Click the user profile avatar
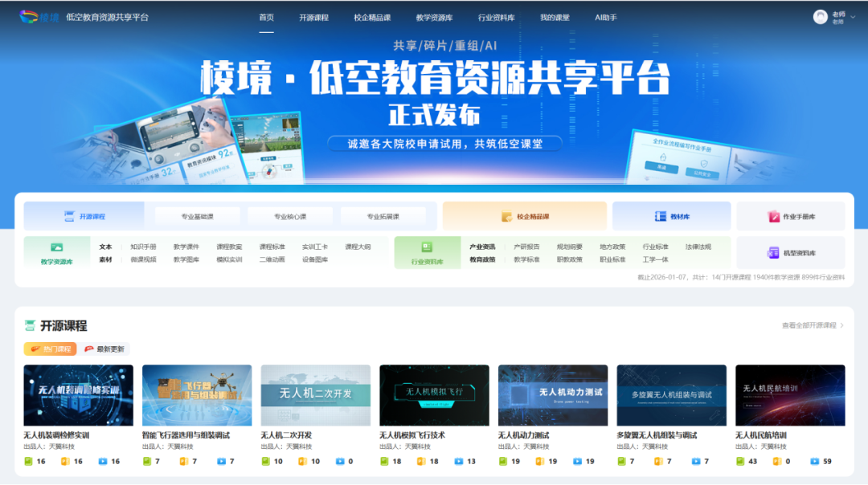 click(820, 17)
